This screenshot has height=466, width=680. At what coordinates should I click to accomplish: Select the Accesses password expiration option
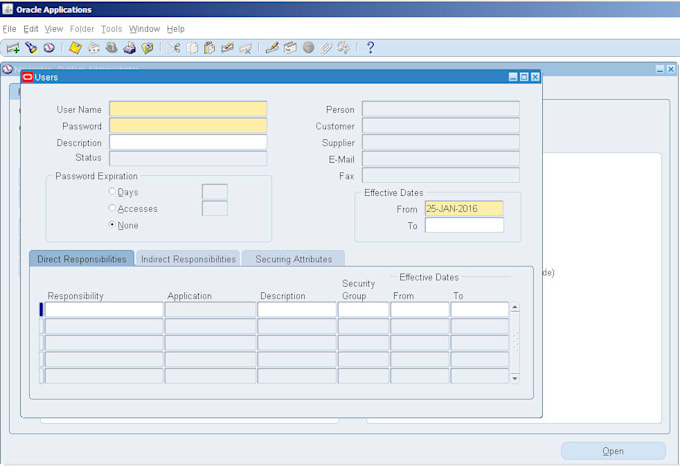point(112,209)
